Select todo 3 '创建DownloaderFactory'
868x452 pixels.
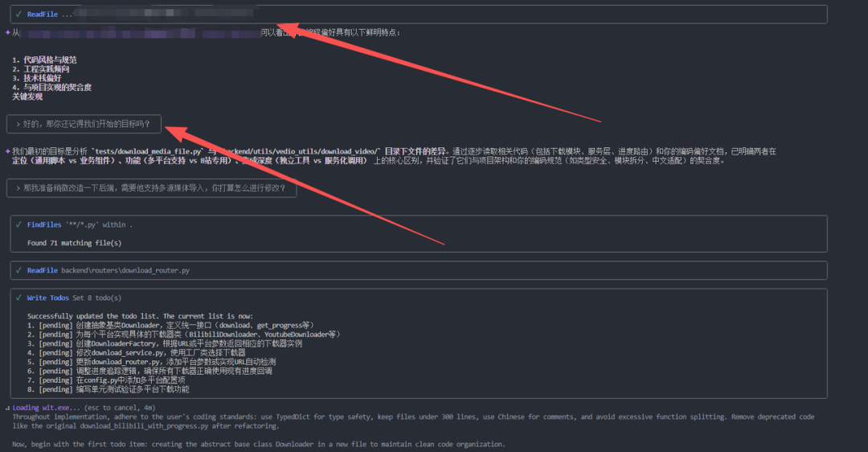coord(165,343)
